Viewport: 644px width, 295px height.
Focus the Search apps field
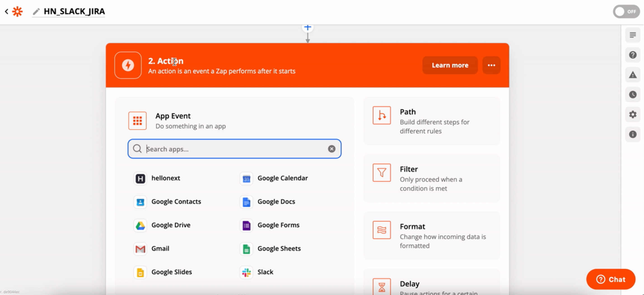(234, 149)
